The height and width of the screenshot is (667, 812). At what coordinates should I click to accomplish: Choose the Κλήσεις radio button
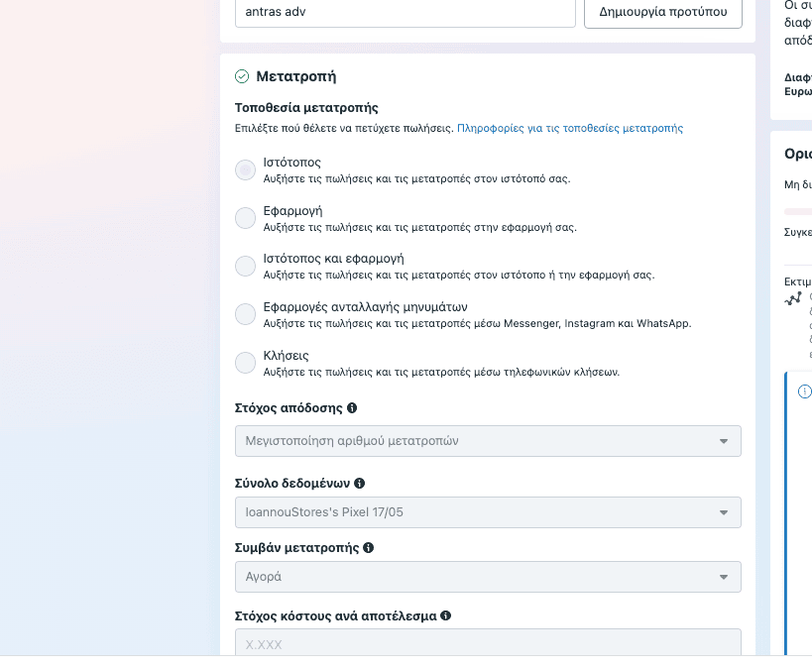pyautogui.click(x=245, y=363)
